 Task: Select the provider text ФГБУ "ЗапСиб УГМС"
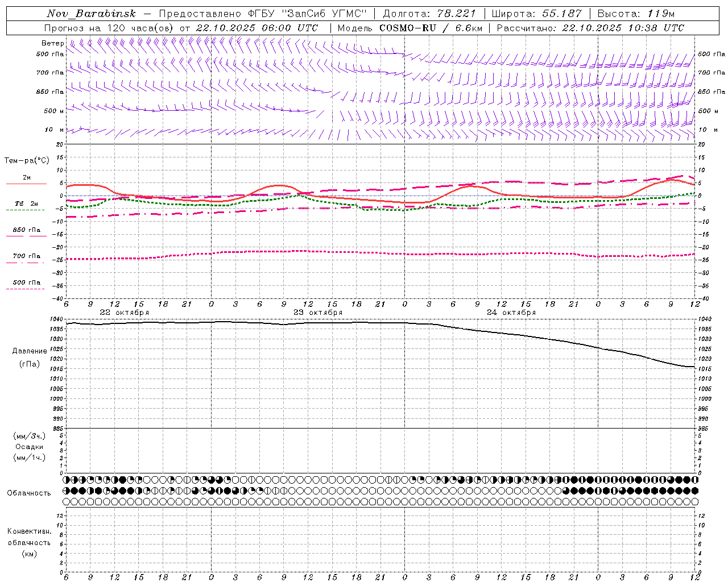click(308, 14)
